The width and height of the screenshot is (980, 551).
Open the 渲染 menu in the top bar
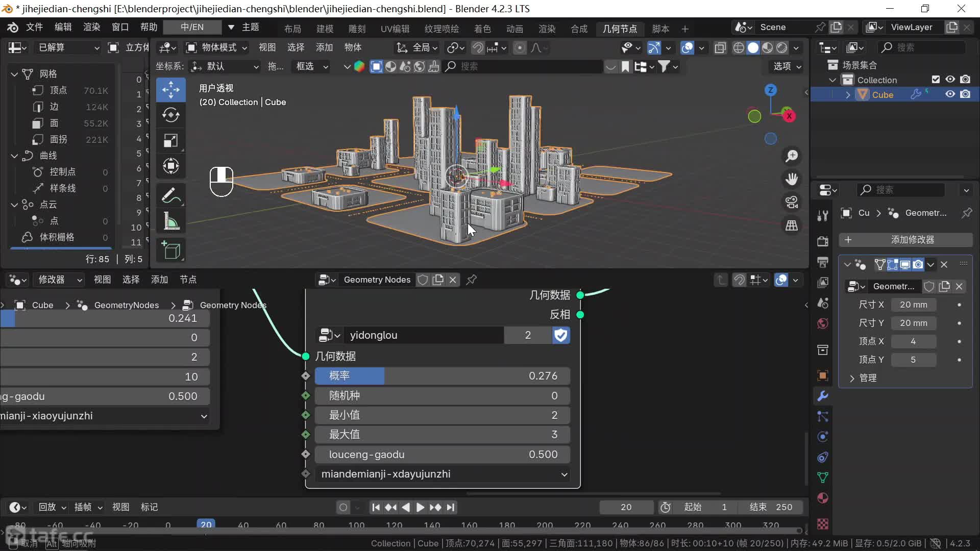91,27
